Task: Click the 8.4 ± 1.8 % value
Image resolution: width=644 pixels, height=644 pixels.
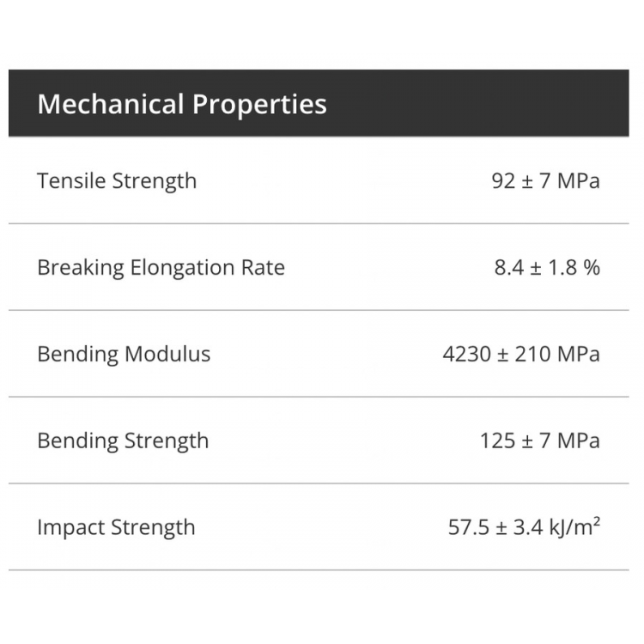Action: (547, 268)
